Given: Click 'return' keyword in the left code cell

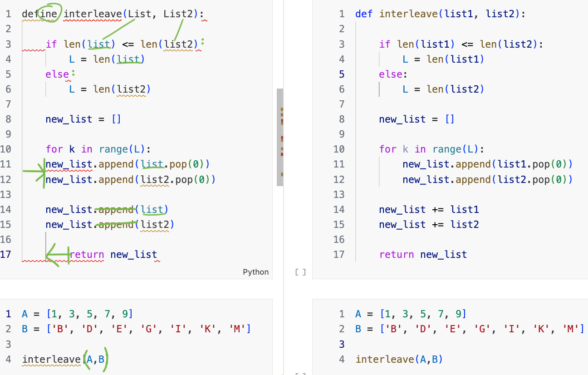Looking at the screenshot, I should pyautogui.click(x=87, y=254).
